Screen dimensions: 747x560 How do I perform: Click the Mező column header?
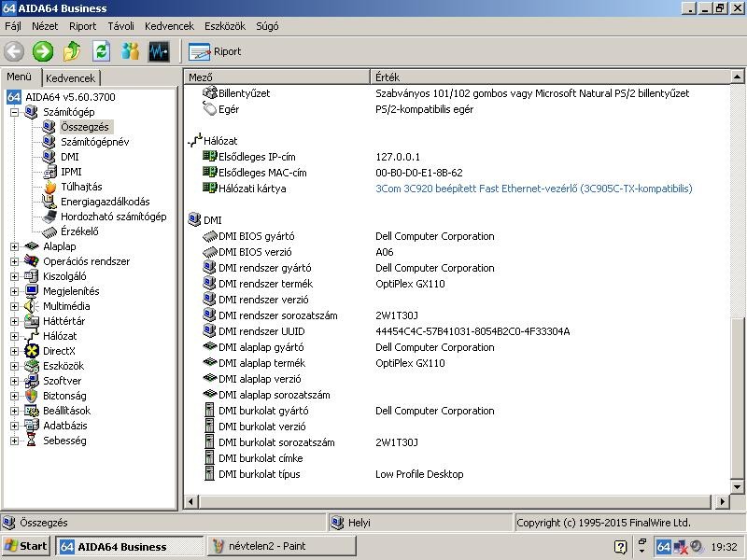[x=276, y=77]
